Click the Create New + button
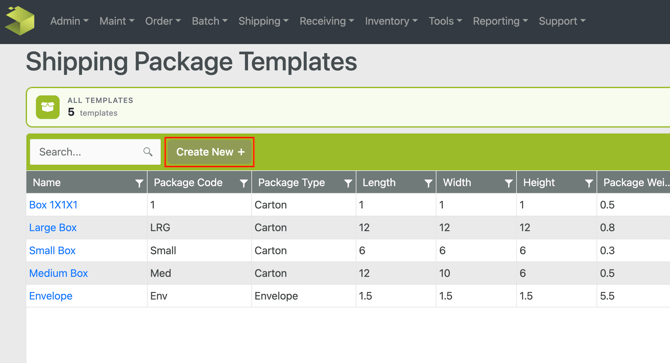The height and width of the screenshot is (363, 670). 210,152
